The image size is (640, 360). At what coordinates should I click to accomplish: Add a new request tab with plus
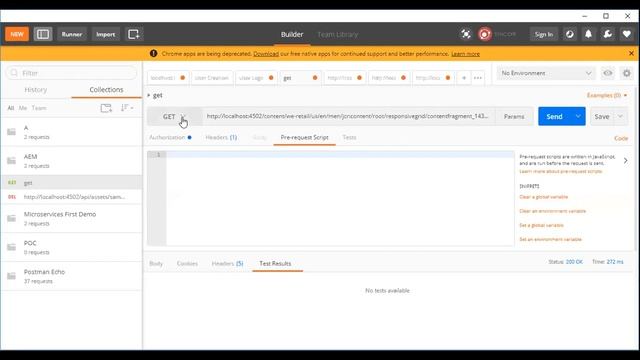click(464, 78)
